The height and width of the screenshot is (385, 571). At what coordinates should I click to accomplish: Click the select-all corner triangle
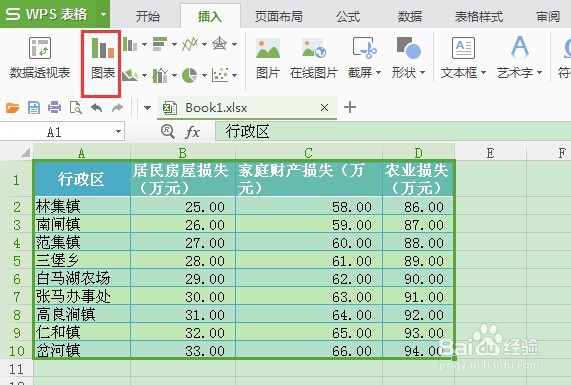pyautogui.click(x=25, y=152)
